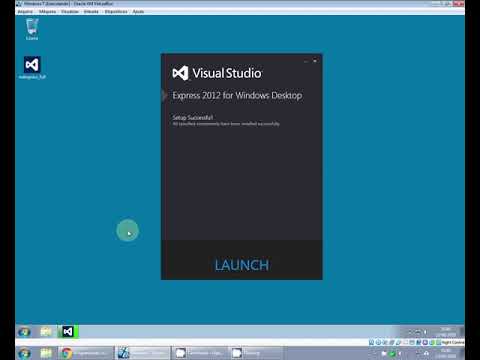Image resolution: width=480 pixels, height=360 pixels.
Task: Click the Right Control host key indicator
Action: click(x=453, y=342)
